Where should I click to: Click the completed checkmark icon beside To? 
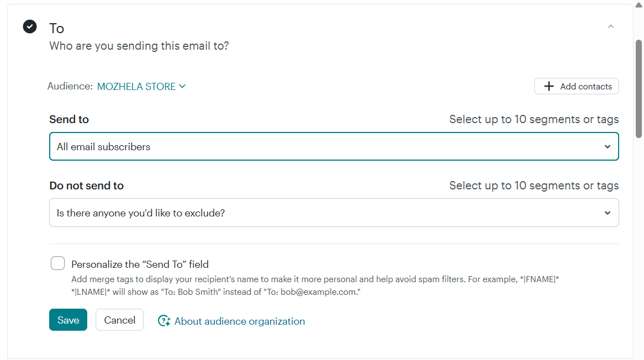(x=29, y=26)
